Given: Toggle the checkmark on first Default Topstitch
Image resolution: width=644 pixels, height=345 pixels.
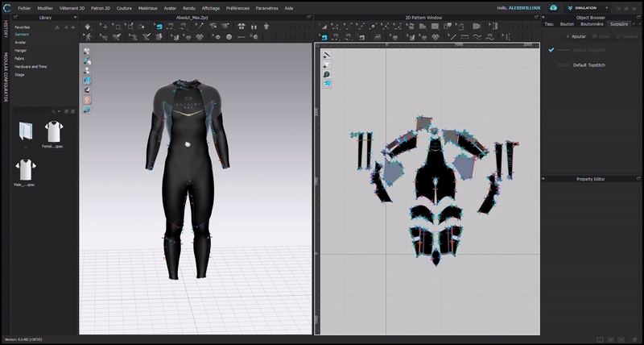Looking at the screenshot, I should tap(551, 50).
